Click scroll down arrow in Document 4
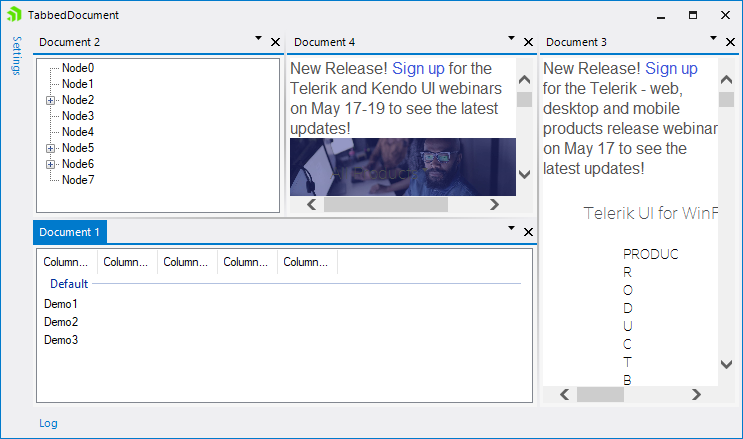The height and width of the screenshot is (439, 743). point(524,174)
